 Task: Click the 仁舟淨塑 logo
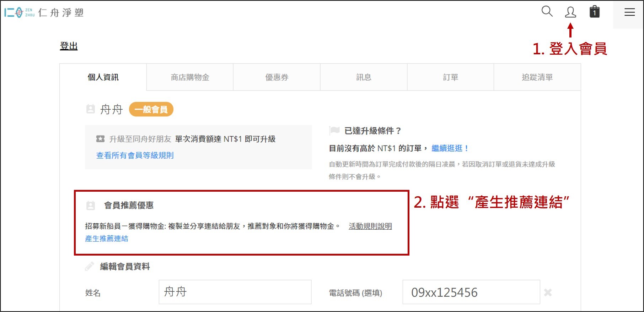[x=44, y=12]
